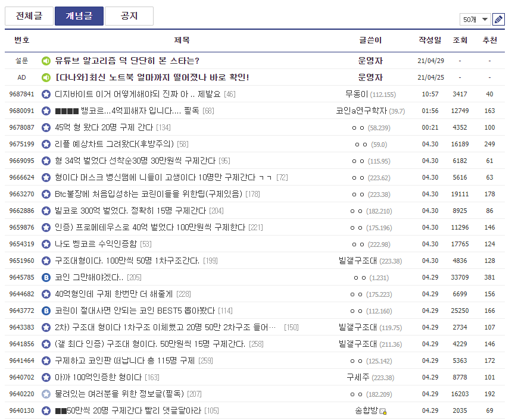Open post 아까 100억인증한 형이다
Screen dimensions: 515x420
[x=98, y=377]
